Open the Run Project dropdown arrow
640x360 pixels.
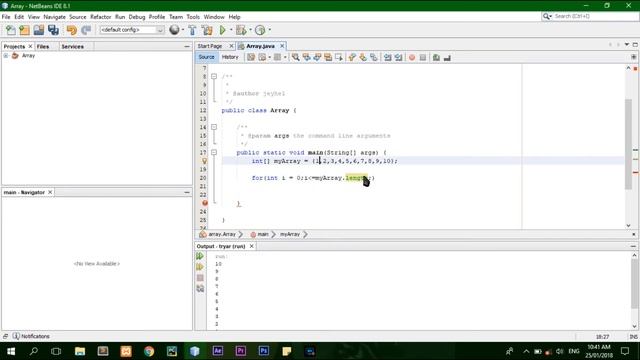coord(231,30)
